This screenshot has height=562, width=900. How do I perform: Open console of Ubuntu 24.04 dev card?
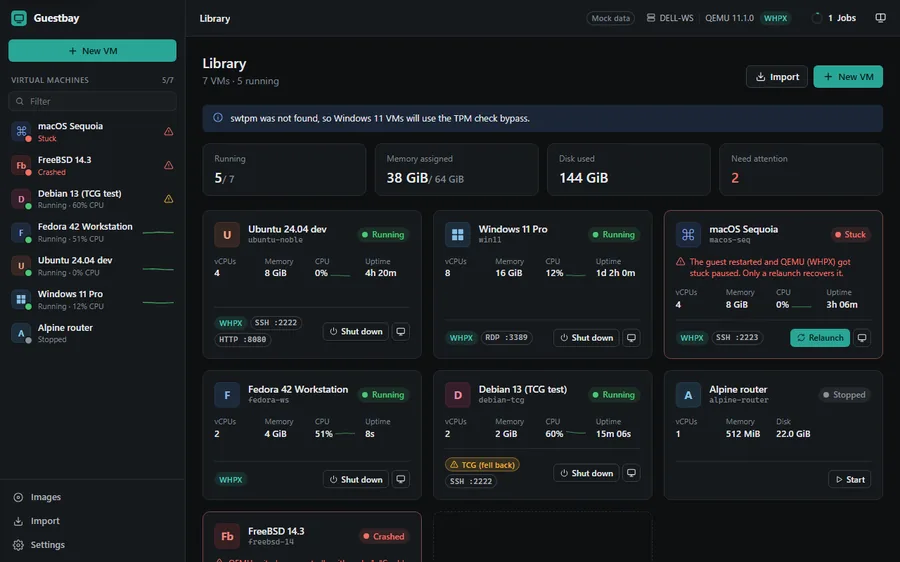pos(401,331)
